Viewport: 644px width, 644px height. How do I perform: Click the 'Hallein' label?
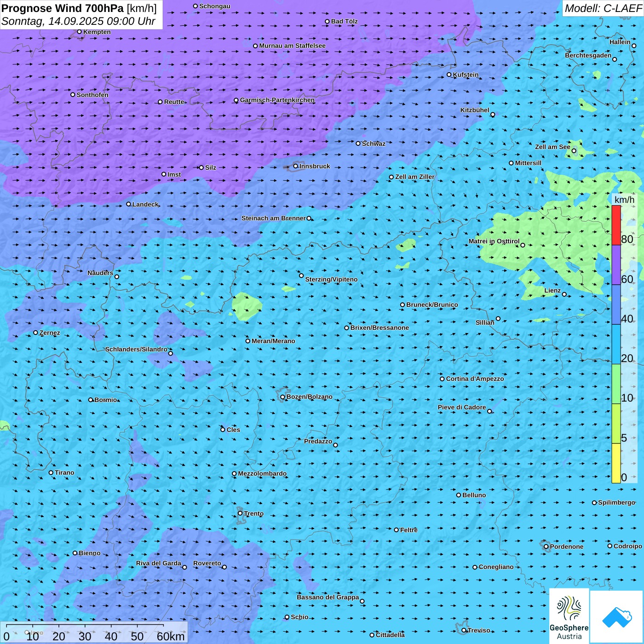pyautogui.click(x=620, y=42)
